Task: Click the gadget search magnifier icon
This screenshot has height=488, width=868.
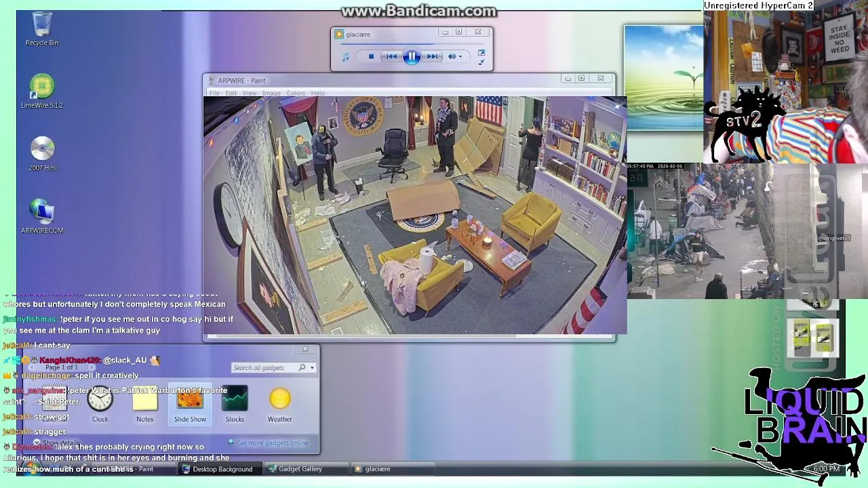Action: coord(302,367)
